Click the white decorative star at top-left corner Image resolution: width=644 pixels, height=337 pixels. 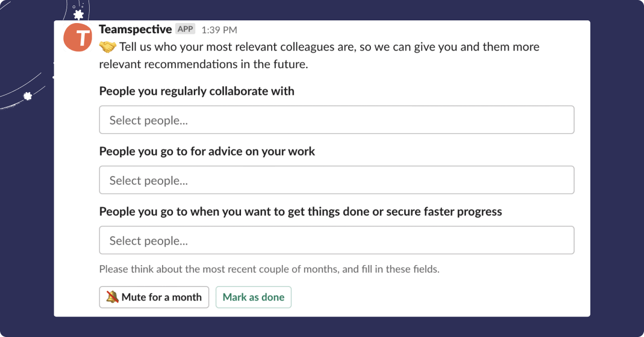point(79,14)
